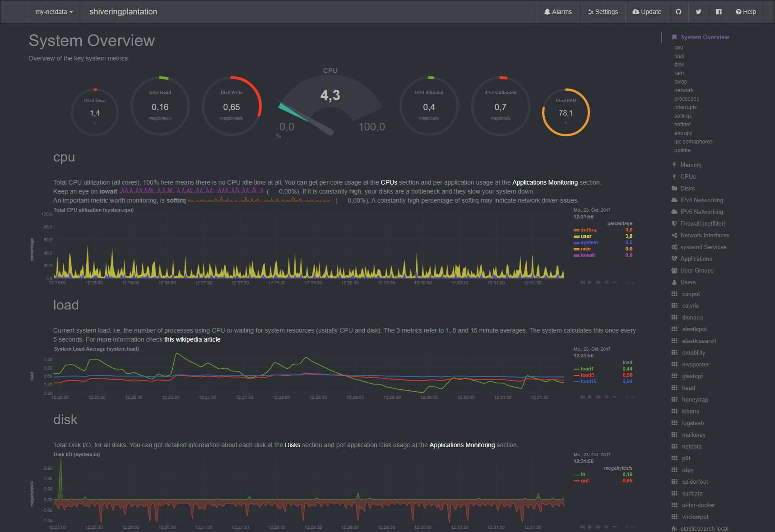The width and height of the screenshot is (775, 532).
Task: Click the Used RAM gauge
Action: [566, 112]
